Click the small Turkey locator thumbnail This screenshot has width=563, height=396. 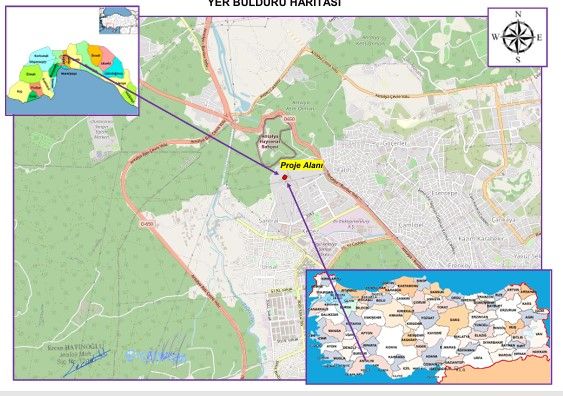point(118,21)
